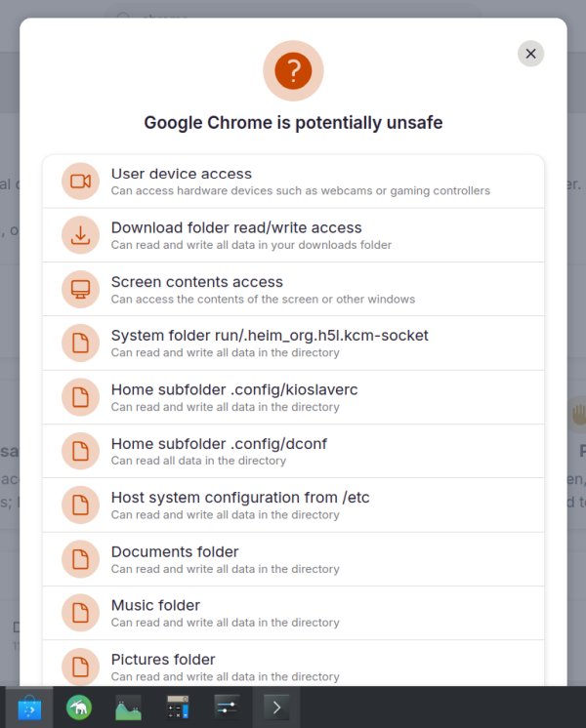Viewport: 586px width, 728px height.
Task: Open the green elephant app in taskbar
Action: 79,708
